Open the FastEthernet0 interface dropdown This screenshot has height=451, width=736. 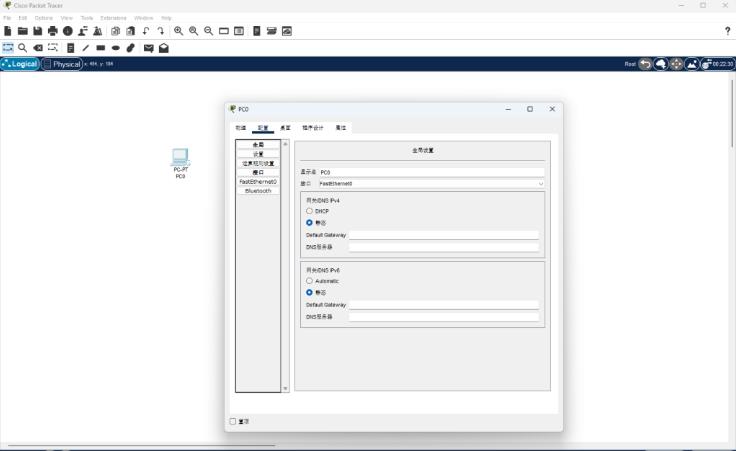click(x=431, y=183)
